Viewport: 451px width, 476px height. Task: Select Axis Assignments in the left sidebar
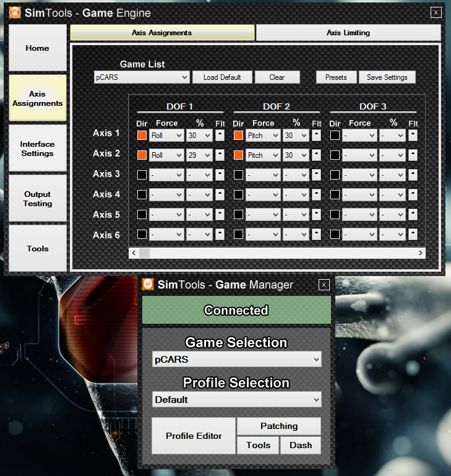[x=38, y=98]
